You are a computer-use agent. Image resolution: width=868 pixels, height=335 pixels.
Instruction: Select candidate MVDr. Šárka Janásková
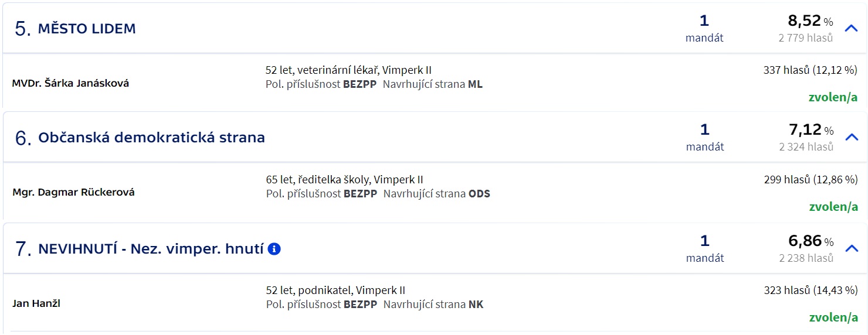(x=70, y=83)
